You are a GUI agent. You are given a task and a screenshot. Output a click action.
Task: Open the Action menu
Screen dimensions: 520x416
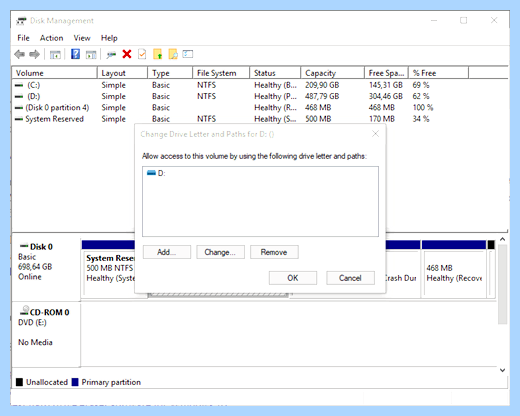(51, 38)
